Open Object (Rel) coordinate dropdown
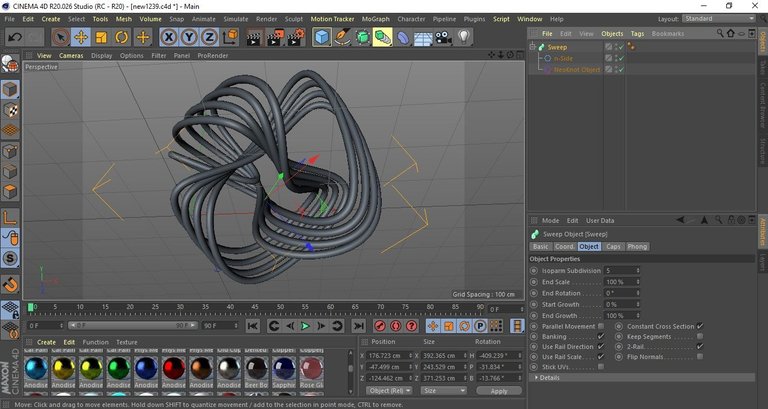The image size is (768, 409). click(x=390, y=390)
